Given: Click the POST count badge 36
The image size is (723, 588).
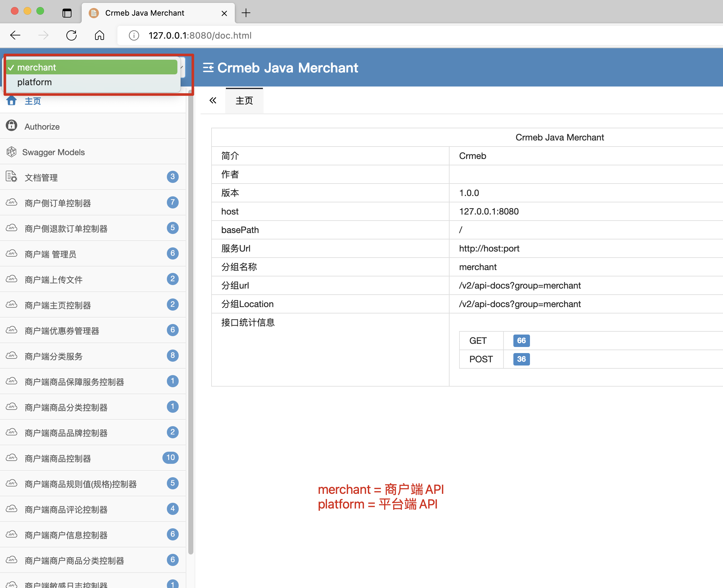Looking at the screenshot, I should click(x=521, y=359).
